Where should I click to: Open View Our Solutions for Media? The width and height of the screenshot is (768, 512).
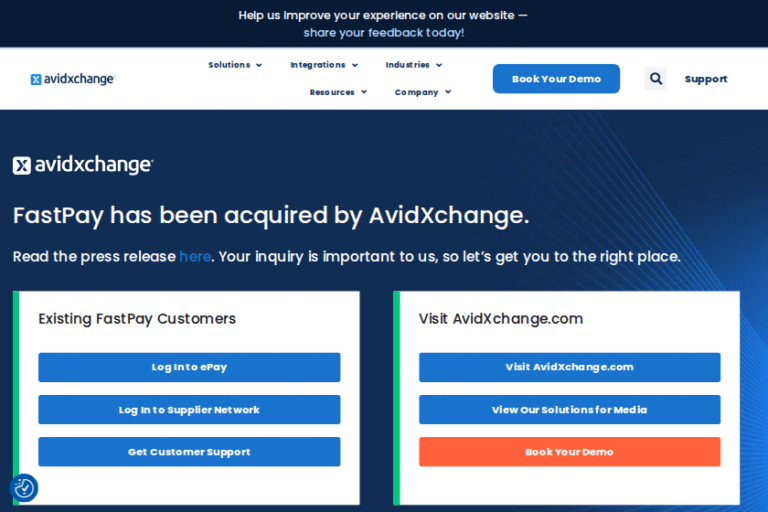570,410
